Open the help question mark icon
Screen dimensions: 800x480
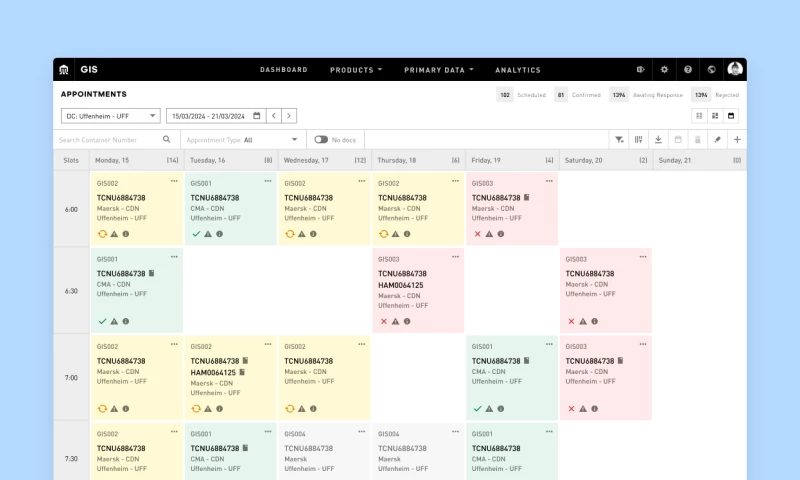[x=688, y=70]
